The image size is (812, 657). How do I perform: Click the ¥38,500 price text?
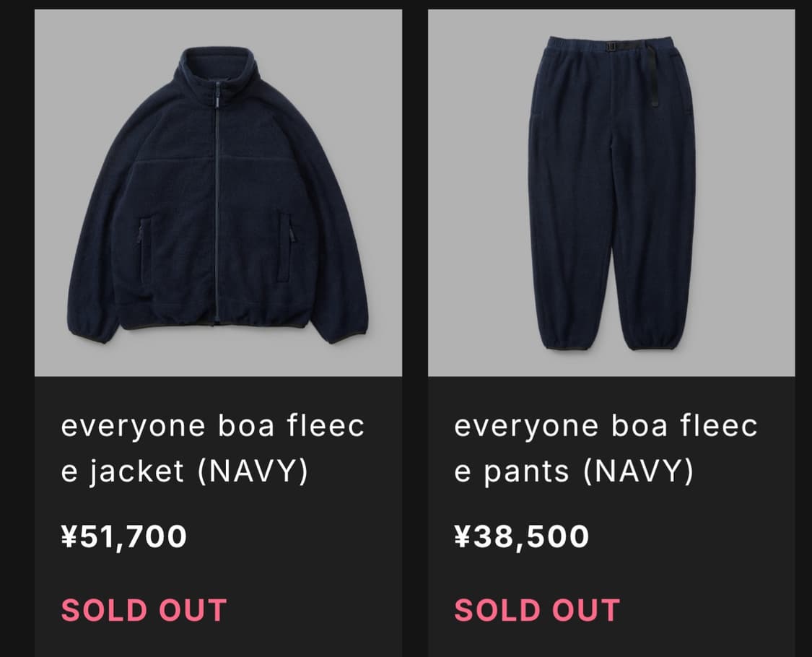[x=522, y=536]
